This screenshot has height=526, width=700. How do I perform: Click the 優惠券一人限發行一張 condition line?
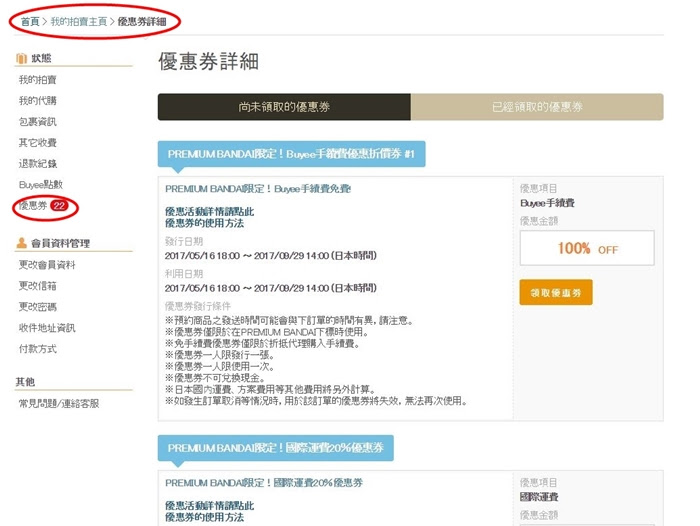click(x=219, y=355)
